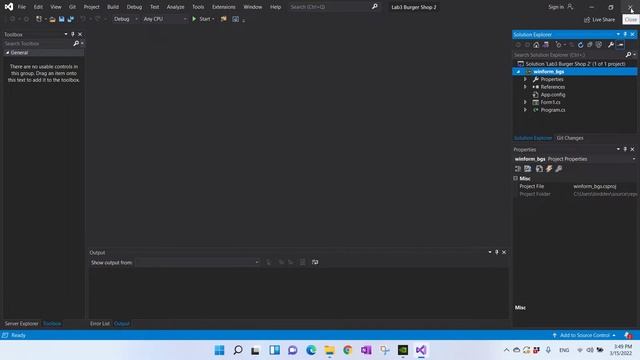Toggle the Output panel auto-hide pin
The width and height of the screenshot is (640, 360).
(497, 252)
